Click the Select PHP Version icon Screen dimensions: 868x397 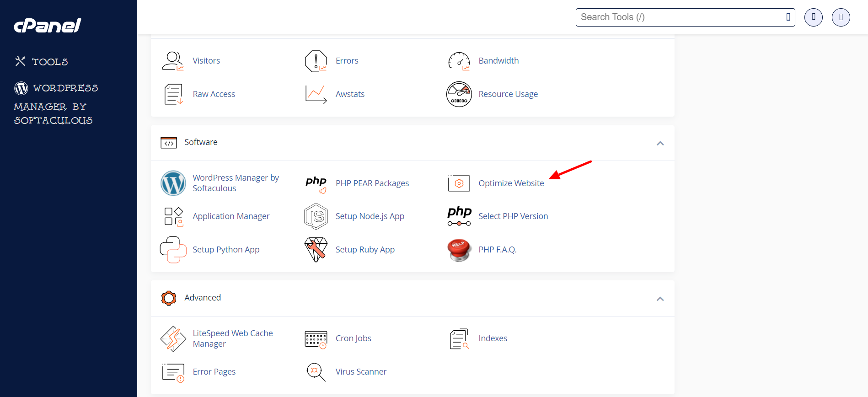point(459,216)
